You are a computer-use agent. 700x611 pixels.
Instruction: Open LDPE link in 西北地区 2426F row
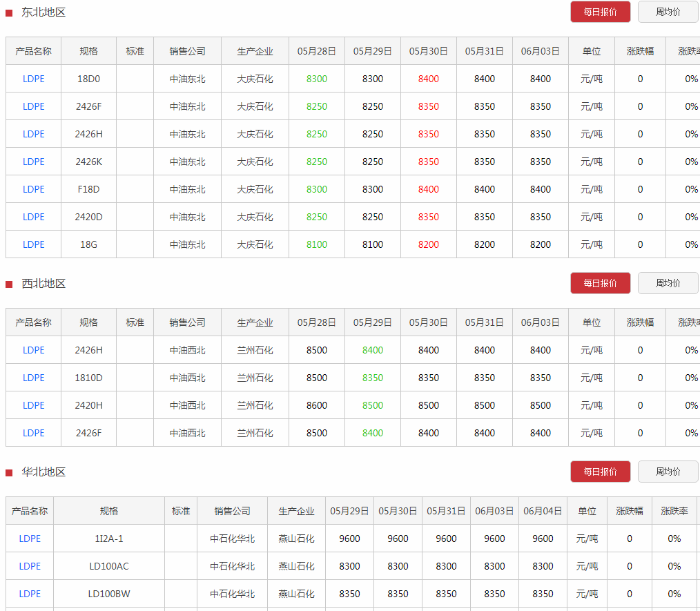pyautogui.click(x=34, y=434)
